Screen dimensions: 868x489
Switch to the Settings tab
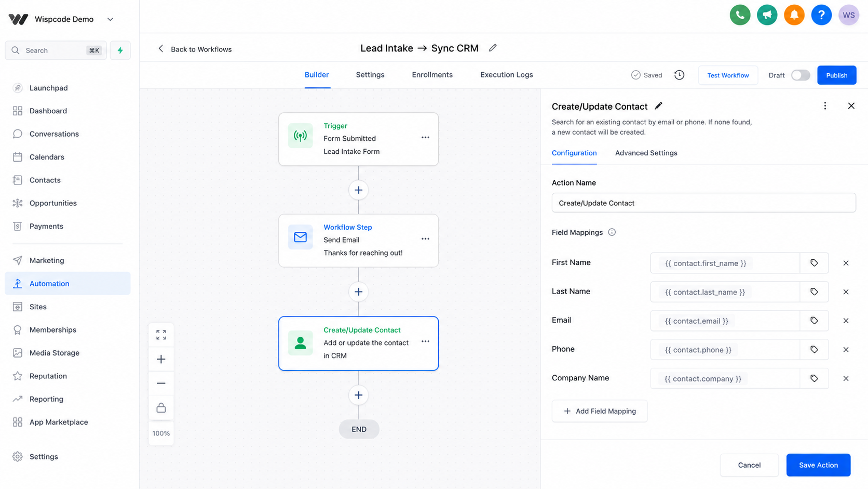[370, 75]
